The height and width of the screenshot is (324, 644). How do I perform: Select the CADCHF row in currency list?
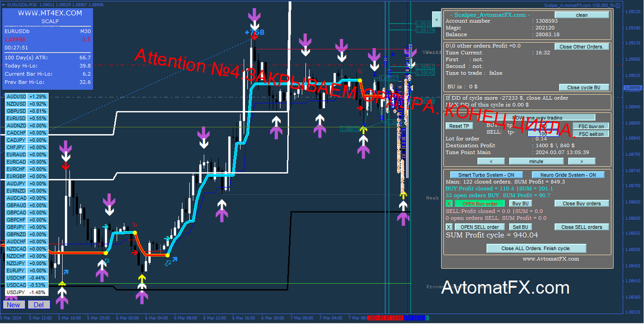tap(26, 133)
